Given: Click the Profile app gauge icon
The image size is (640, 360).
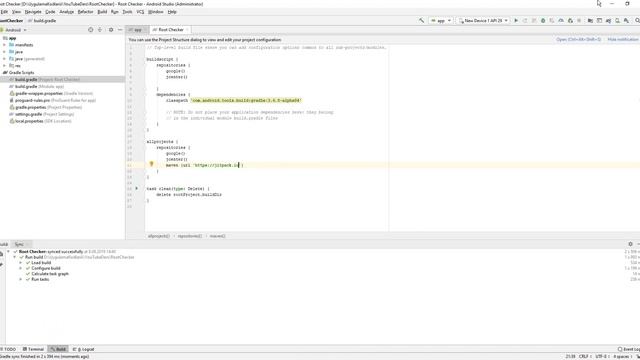Looking at the screenshot, I should [561, 20].
